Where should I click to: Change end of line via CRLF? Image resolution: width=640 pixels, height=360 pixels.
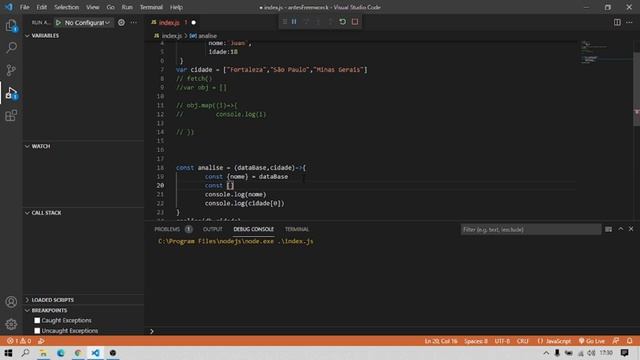click(522, 341)
